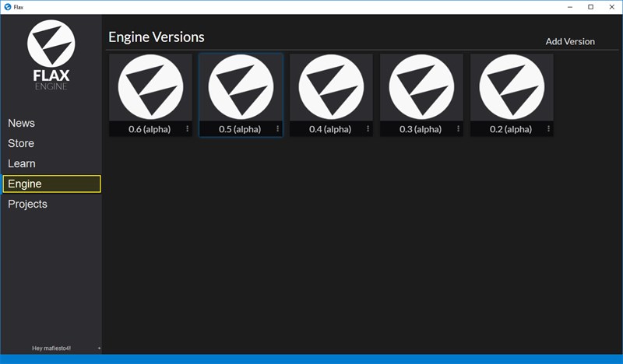Switch to the Projects section

click(27, 204)
